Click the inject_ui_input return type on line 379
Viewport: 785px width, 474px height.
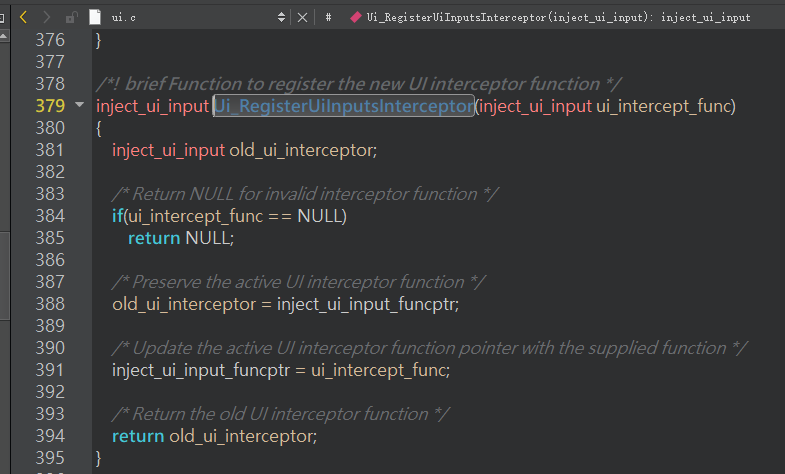tap(152, 106)
